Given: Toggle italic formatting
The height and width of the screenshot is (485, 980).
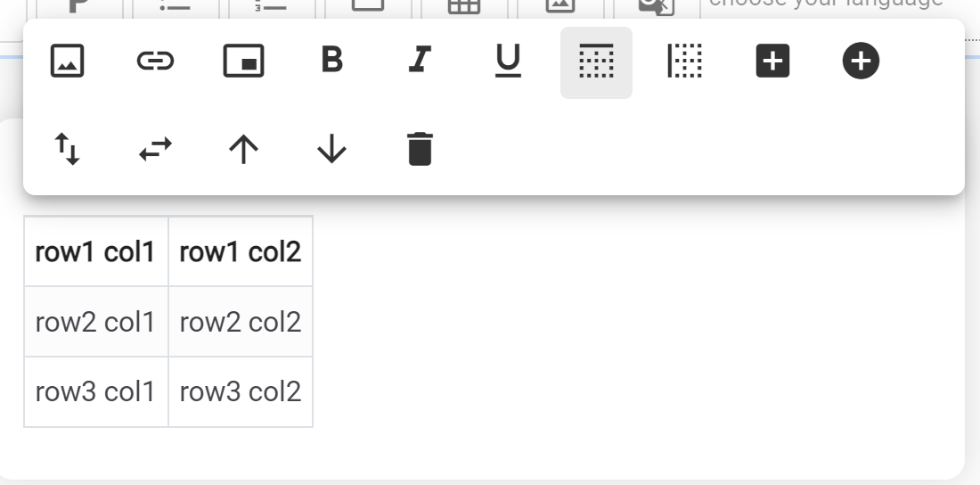Looking at the screenshot, I should coord(418,62).
